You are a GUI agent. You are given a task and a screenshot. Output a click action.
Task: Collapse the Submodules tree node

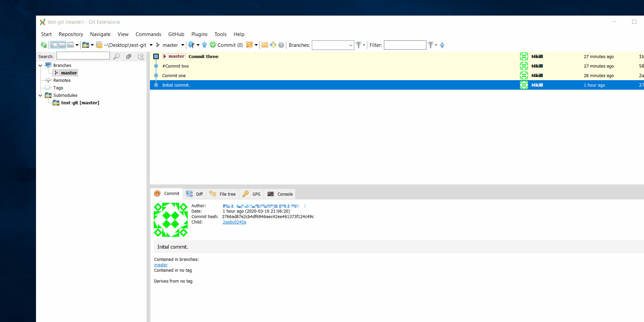40,95
